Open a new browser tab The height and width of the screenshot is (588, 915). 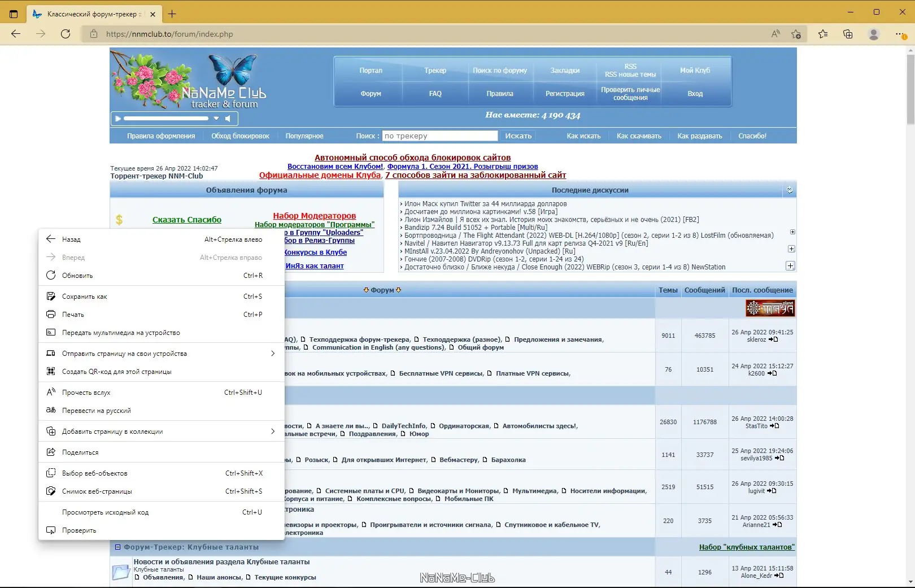[x=172, y=14]
